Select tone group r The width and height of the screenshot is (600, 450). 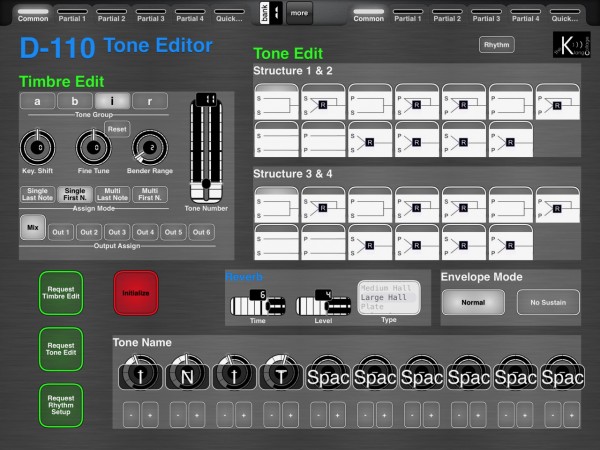(150, 101)
